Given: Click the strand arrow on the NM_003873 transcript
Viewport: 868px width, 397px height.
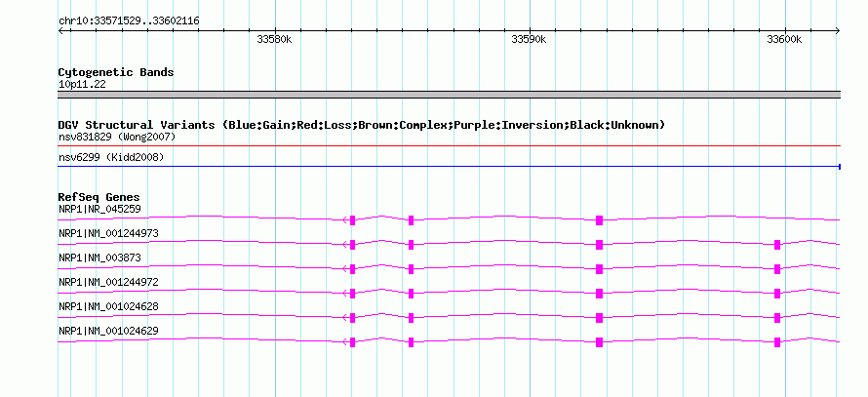Looking at the screenshot, I should (346, 269).
